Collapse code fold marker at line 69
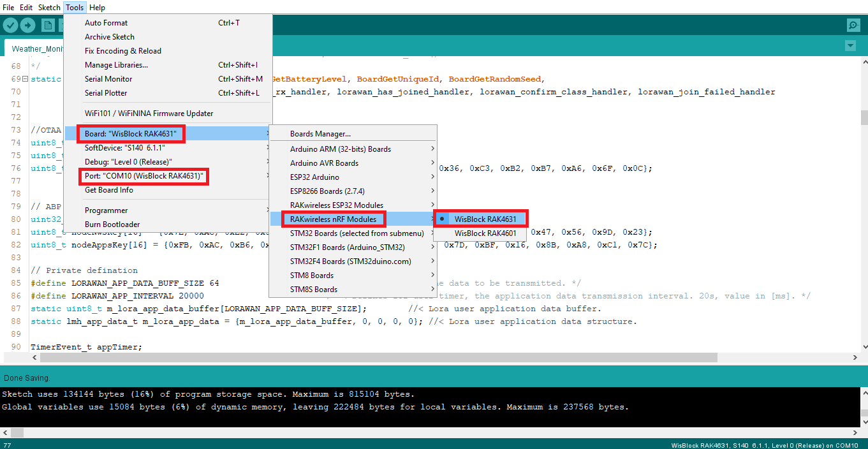Image resolution: width=868 pixels, height=449 pixels. [x=25, y=79]
